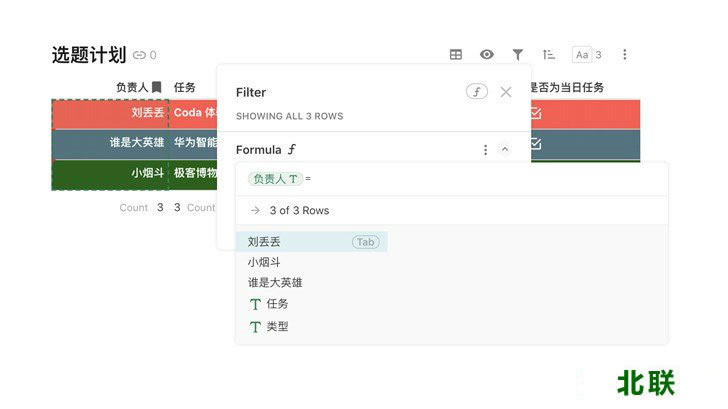728x409 pixels.
Task: Open the table's three-dot more menu
Action: (625, 55)
